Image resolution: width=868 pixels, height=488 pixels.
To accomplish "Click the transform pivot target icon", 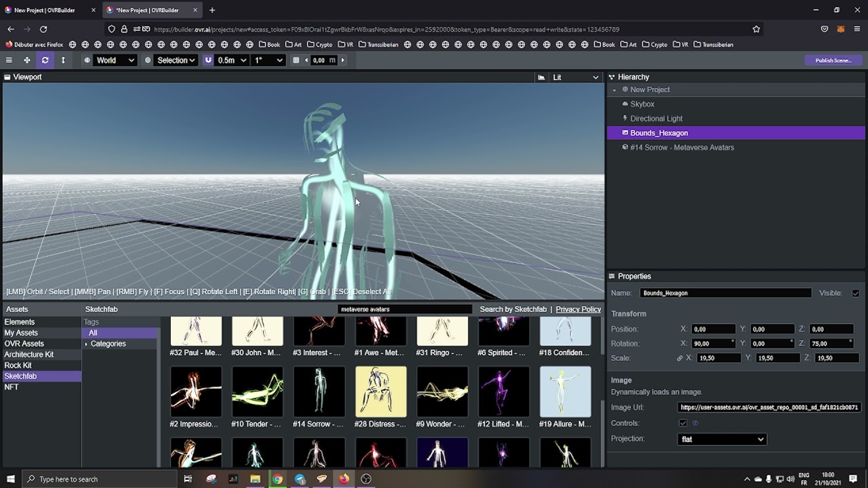I will pos(148,60).
